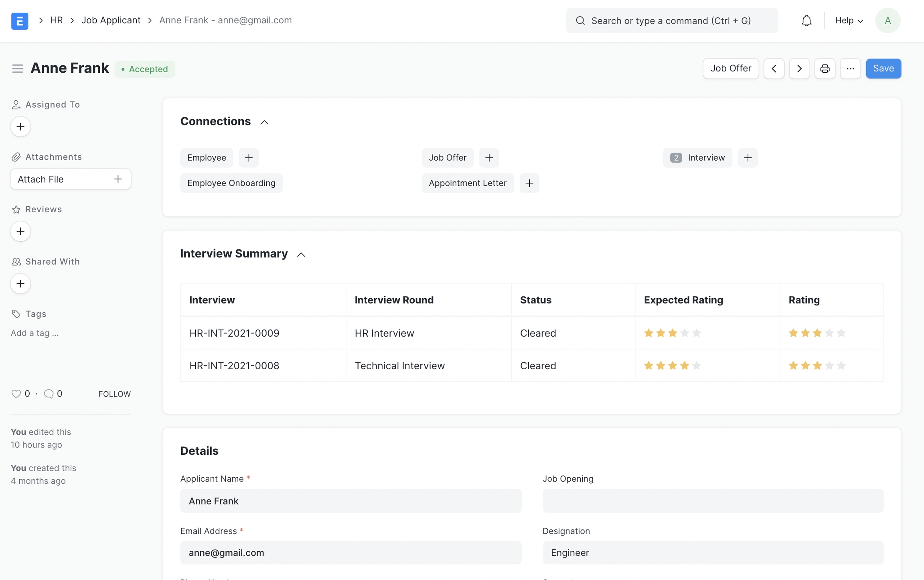924x580 pixels.
Task: Click the ERPNext home logo
Action: point(20,20)
